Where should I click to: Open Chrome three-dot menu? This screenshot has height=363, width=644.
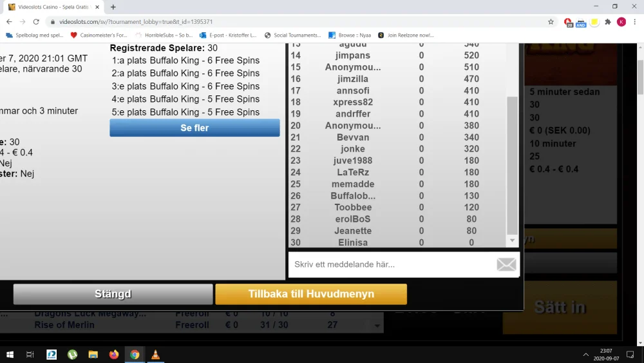[x=634, y=22]
